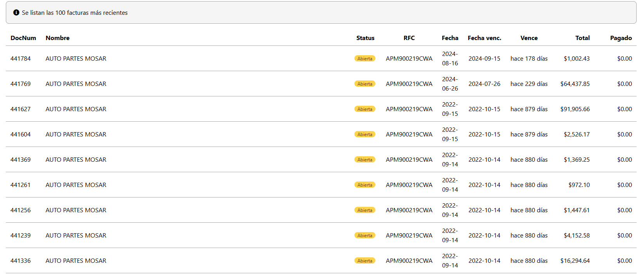
Task: Select the $972.10 total for invoice 441261
Action: click(579, 185)
